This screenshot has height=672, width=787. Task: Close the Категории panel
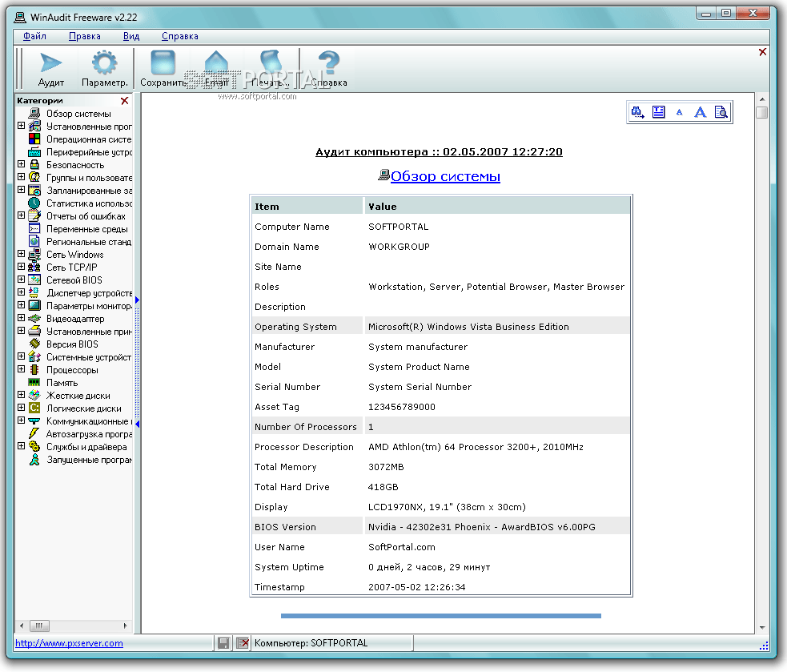coord(125,101)
